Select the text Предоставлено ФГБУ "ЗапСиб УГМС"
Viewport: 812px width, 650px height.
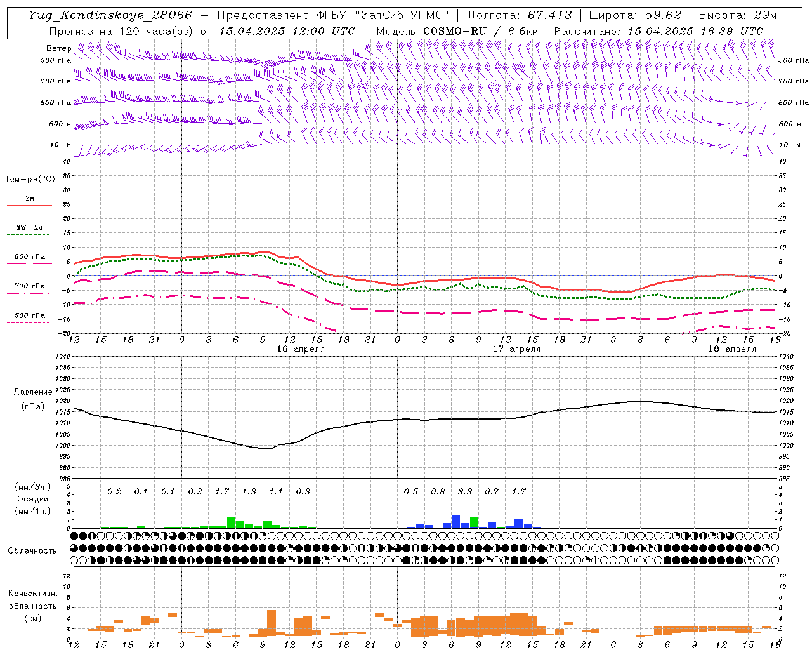pos(334,15)
